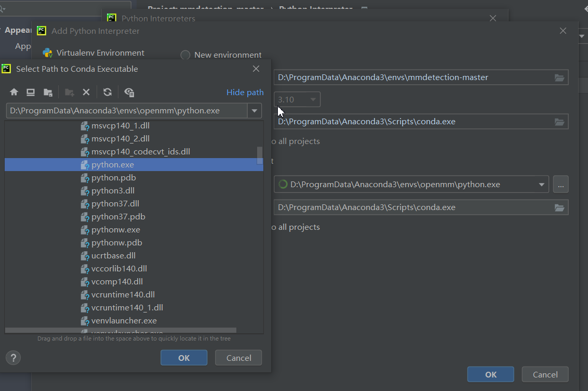
Task: Select vccorlib140.dll file
Action: (119, 269)
